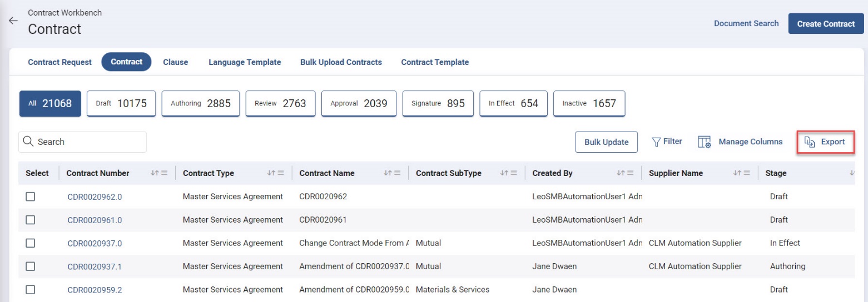Open contract link CDR0020961.0
This screenshot has width=868, height=302.
click(x=95, y=220)
